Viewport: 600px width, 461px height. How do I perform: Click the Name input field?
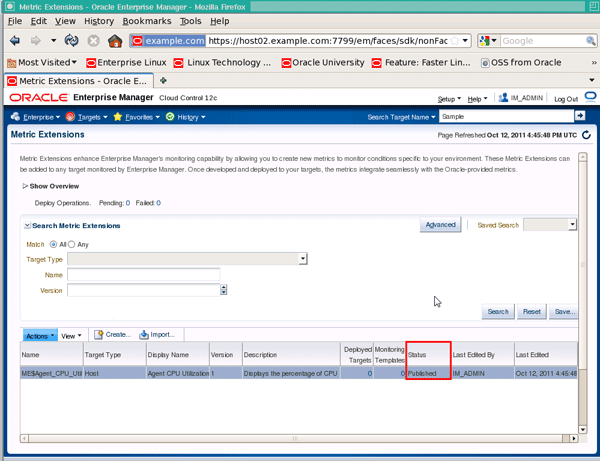(143, 274)
